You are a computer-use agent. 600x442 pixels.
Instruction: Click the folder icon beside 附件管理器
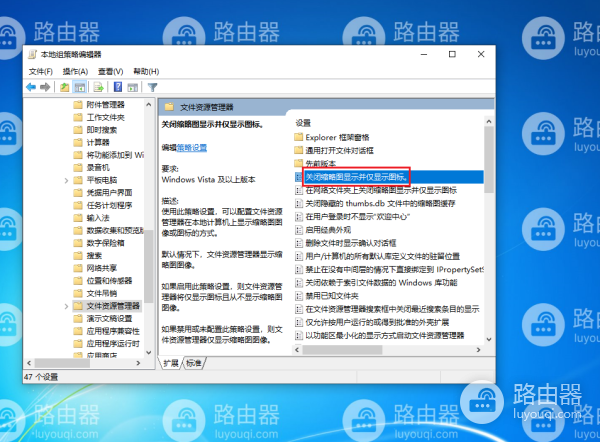point(78,104)
